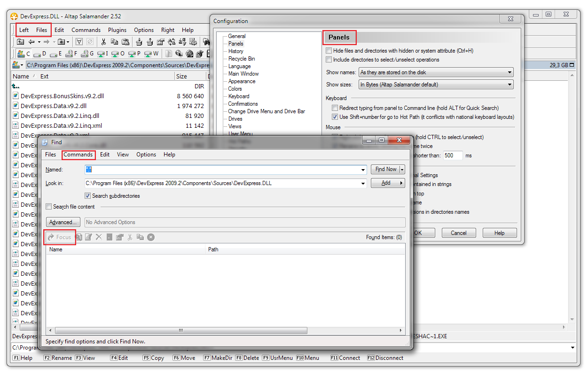
Task: Select Confirmations in Configuration tree
Action: point(243,104)
